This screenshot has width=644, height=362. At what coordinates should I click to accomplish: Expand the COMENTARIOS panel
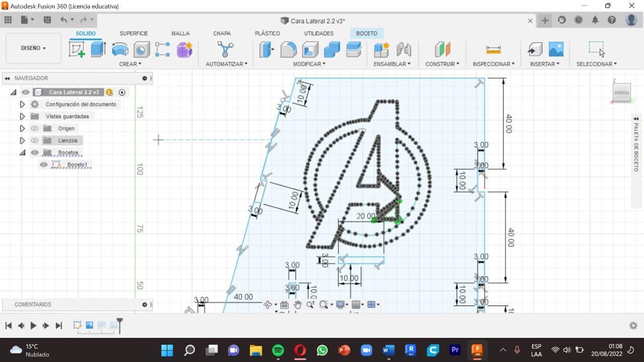[x=145, y=305]
